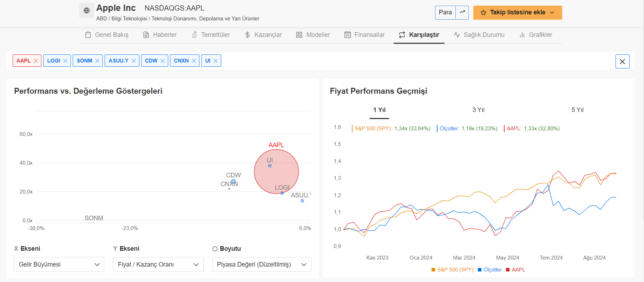Open the Temettüler tab

211,35
